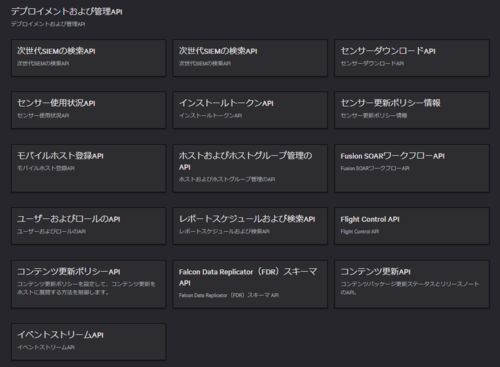
Task: Click the Flight Control API card
Action: point(412,226)
